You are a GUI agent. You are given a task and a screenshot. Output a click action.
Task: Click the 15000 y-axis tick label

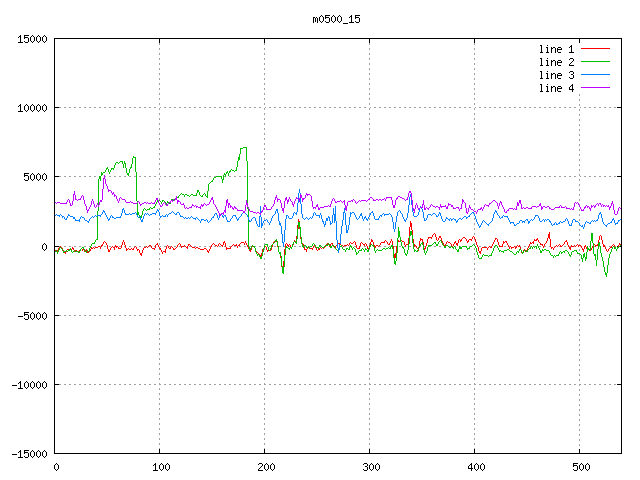click(x=32, y=39)
